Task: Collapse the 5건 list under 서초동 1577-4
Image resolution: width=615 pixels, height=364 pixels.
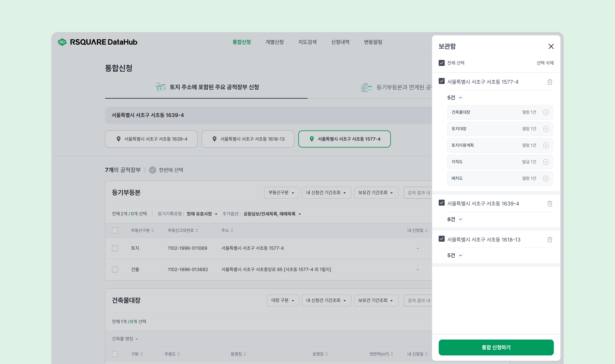Action: (460, 98)
